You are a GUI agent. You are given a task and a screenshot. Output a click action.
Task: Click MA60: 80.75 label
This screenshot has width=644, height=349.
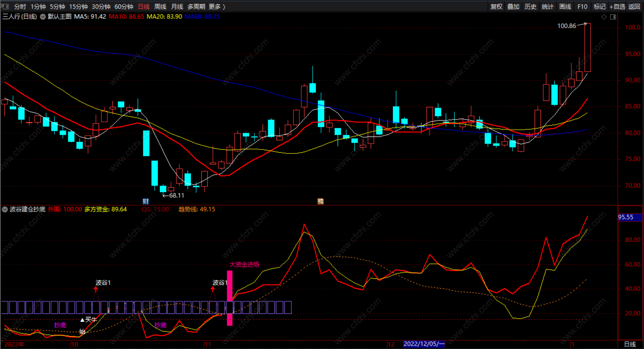202,17
